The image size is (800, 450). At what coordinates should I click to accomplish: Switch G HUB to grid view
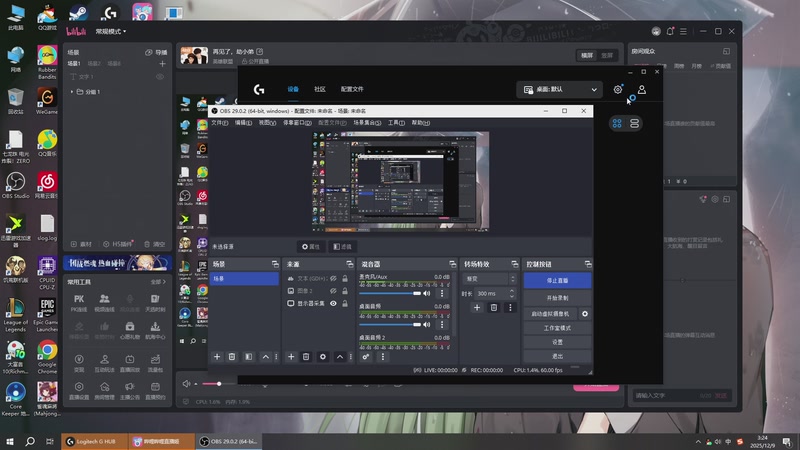pyautogui.click(x=617, y=123)
